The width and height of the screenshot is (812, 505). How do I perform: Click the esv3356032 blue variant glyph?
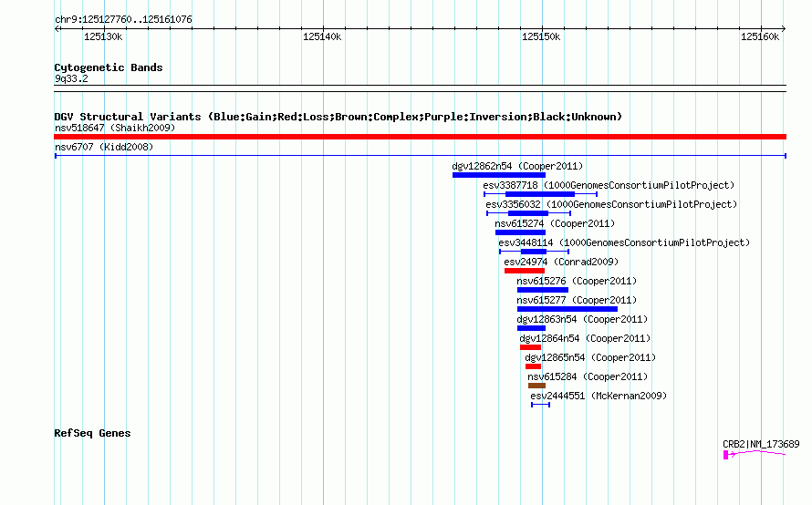[529, 213]
